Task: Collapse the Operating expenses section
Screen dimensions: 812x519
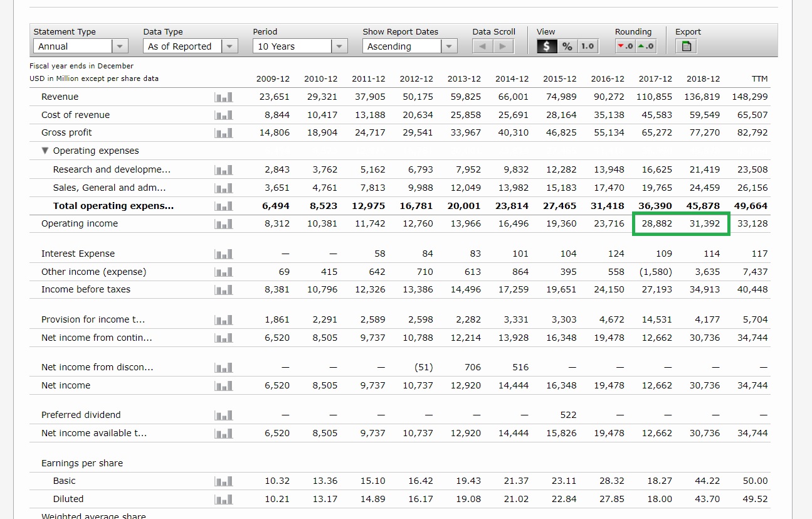Action: (45, 151)
